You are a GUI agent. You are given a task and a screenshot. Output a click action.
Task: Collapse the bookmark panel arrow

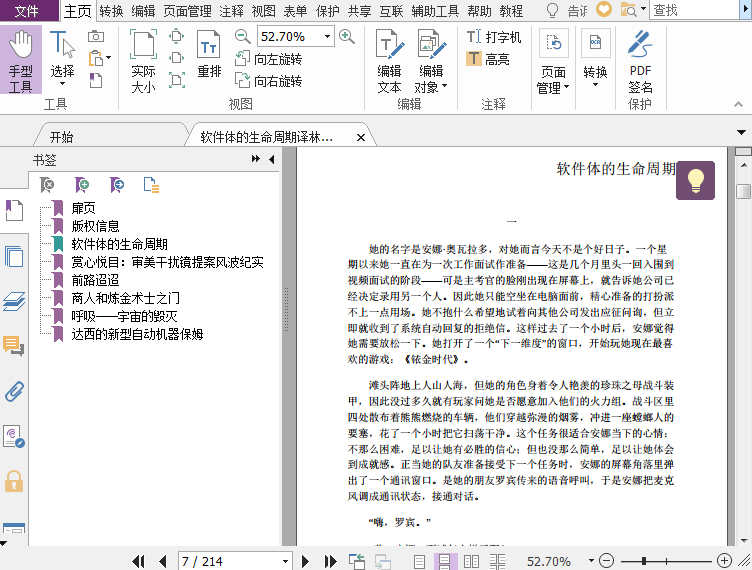(271, 159)
